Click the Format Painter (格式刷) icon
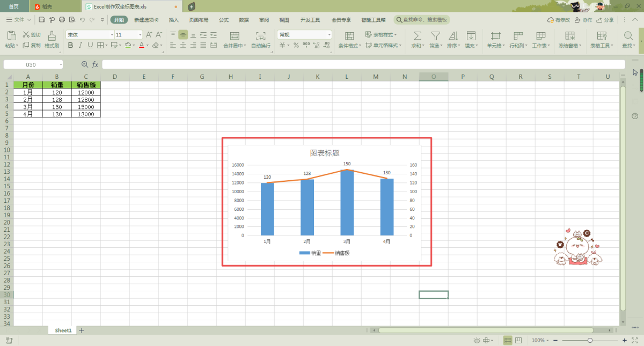This screenshot has width=644, height=346. [52, 36]
